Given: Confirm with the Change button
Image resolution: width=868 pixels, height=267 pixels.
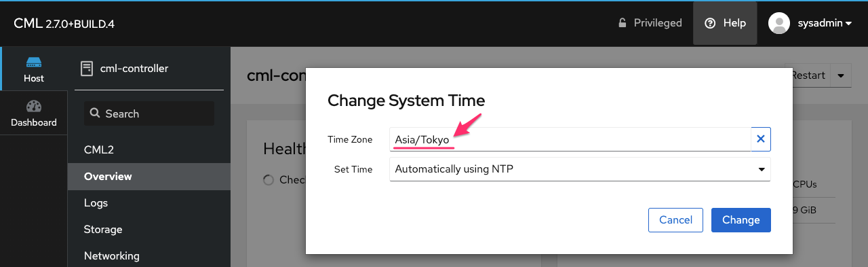Looking at the screenshot, I should (x=741, y=220).
